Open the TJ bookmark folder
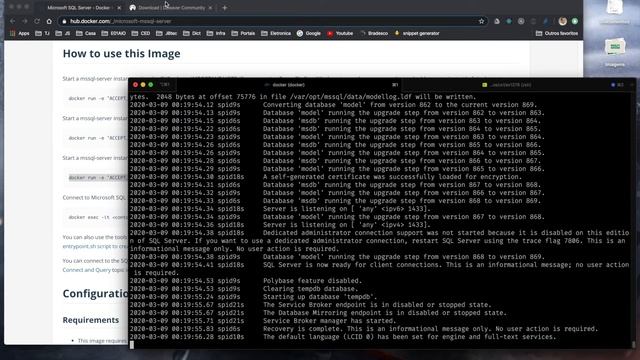Screen dimensions: 640x360 click(x=42, y=33)
